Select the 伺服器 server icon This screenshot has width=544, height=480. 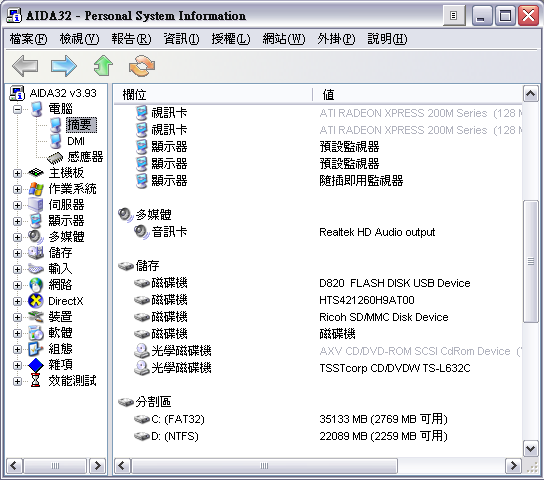[36, 205]
